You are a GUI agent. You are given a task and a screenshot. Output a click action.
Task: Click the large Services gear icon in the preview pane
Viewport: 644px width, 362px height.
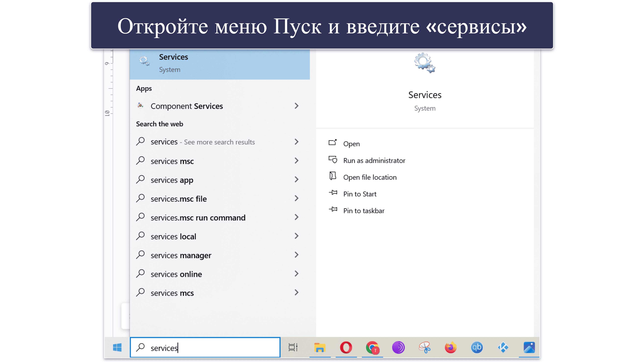tap(425, 63)
